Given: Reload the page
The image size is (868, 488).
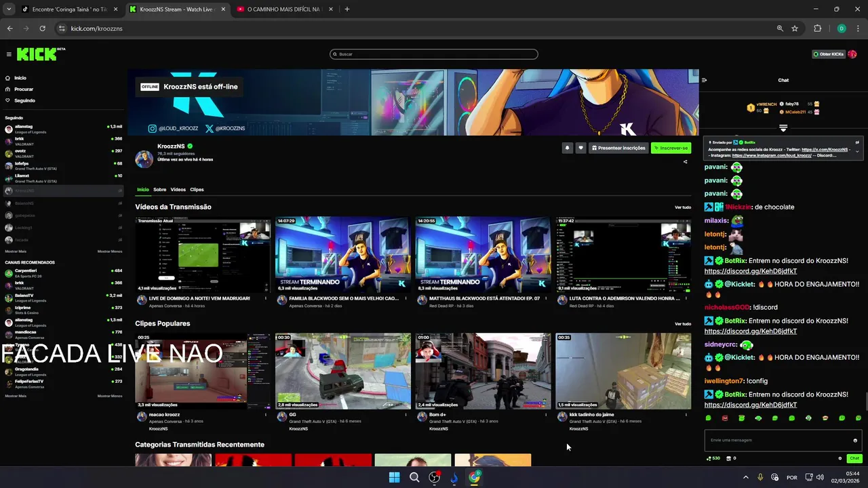Looking at the screenshot, I should (x=42, y=28).
